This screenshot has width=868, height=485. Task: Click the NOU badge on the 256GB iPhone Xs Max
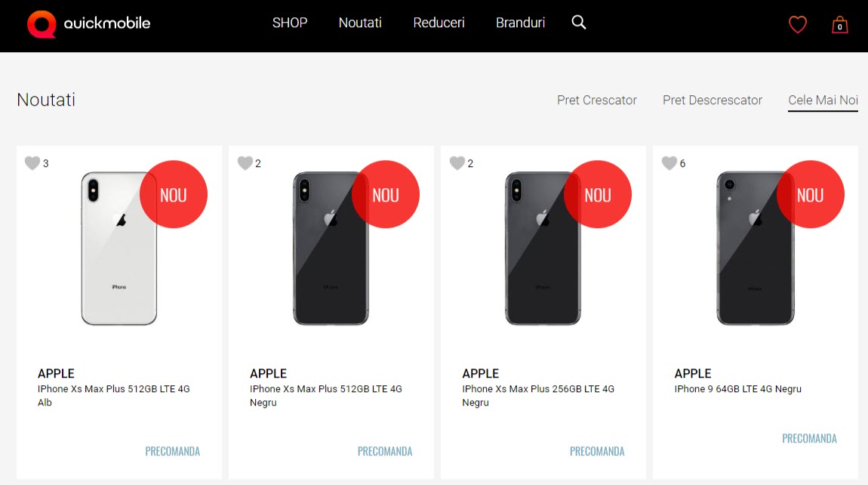(x=598, y=194)
